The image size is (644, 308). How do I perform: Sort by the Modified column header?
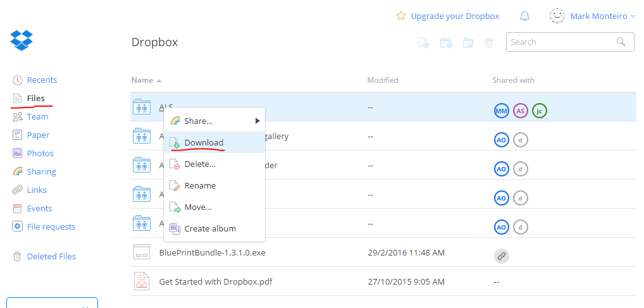click(382, 80)
